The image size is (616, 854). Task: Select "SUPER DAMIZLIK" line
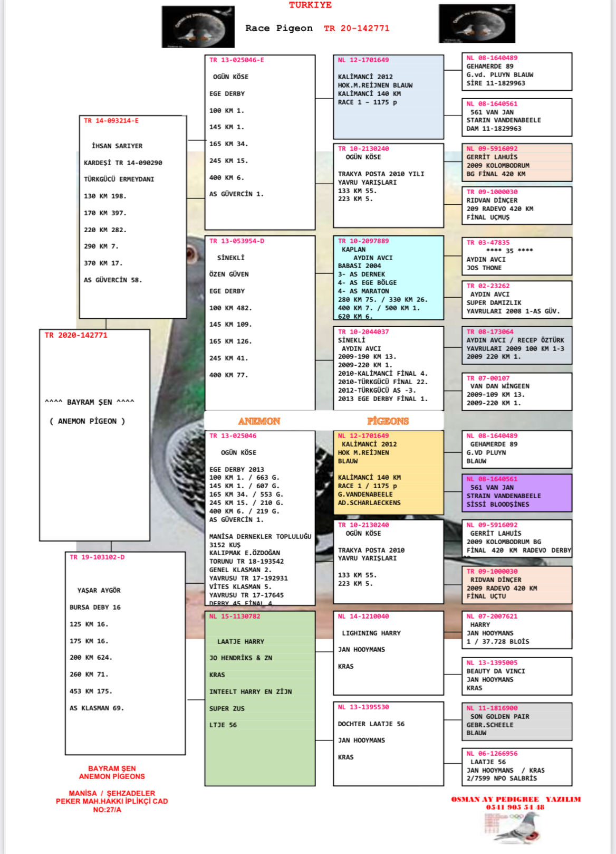[x=494, y=302]
